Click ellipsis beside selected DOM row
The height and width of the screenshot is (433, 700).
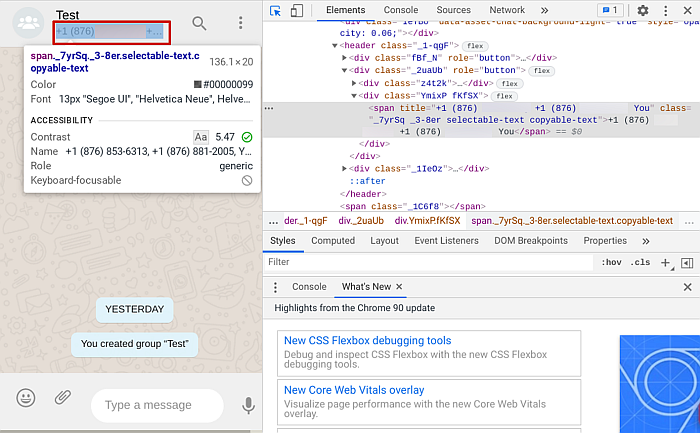pos(269,108)
